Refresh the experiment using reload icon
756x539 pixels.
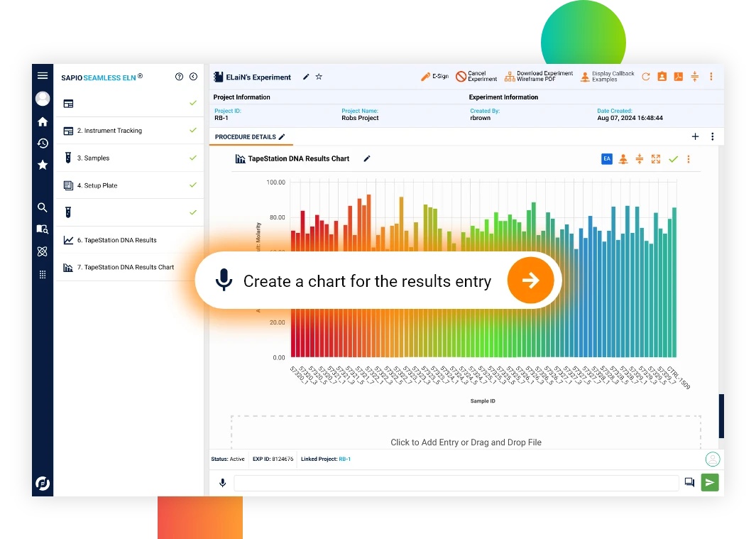pyautogui.click(x=646, y=77)
